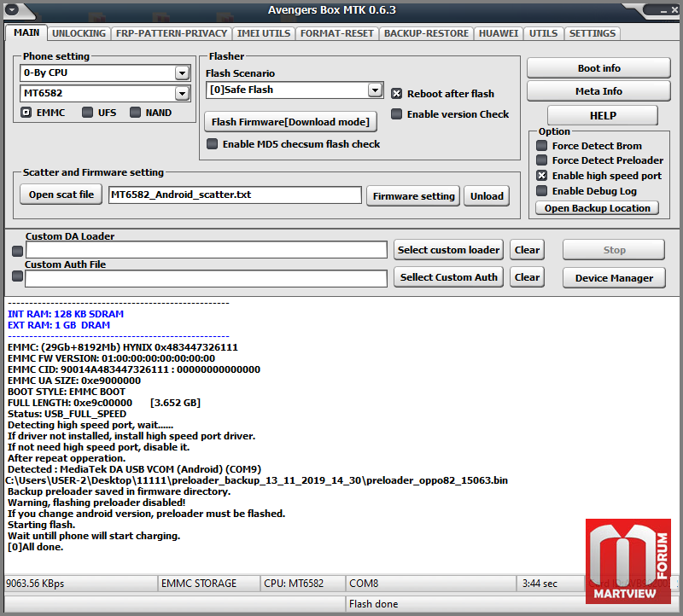Toggle Reboot after flash checkbox
This screenshot has height=616, width=683.
pos(396,94)
